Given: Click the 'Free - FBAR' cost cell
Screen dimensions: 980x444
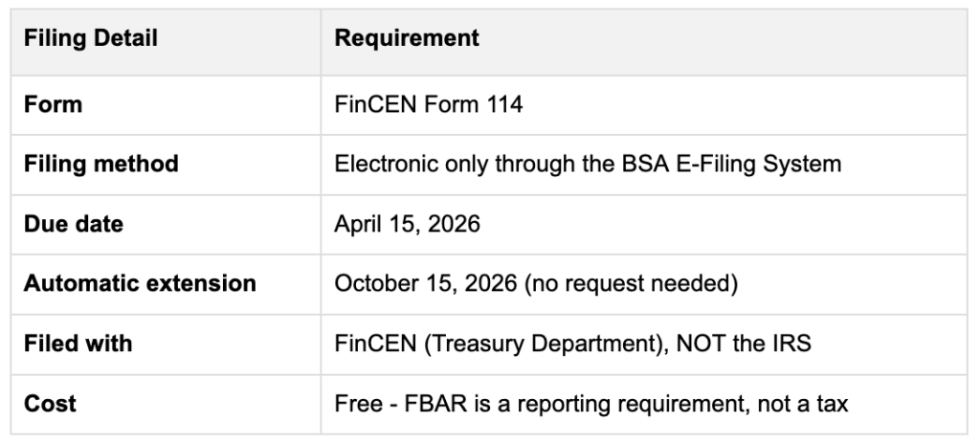Looking at the screenshot, I should pyautogui.click(x=590, y=404).
